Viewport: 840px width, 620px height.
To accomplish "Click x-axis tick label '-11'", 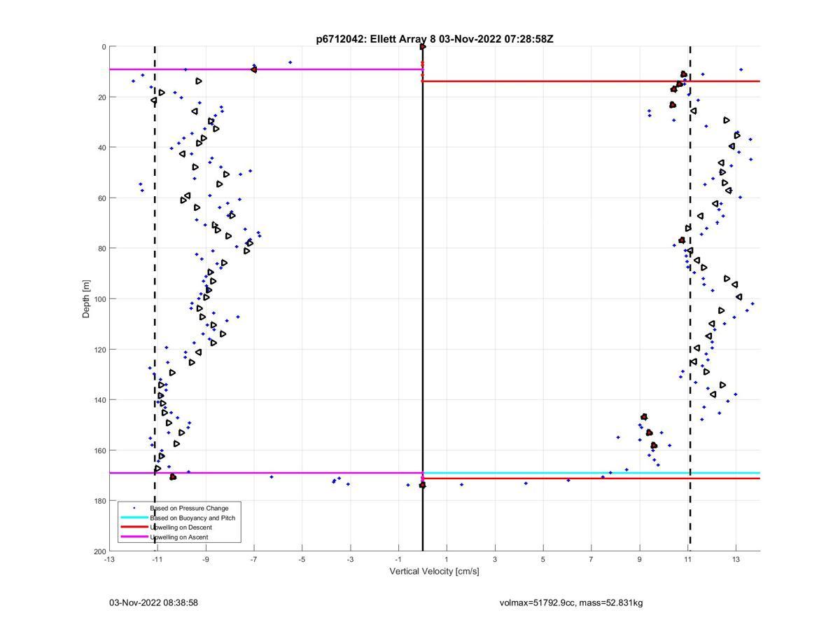I will pyautogui.click(x=157, y=560).
